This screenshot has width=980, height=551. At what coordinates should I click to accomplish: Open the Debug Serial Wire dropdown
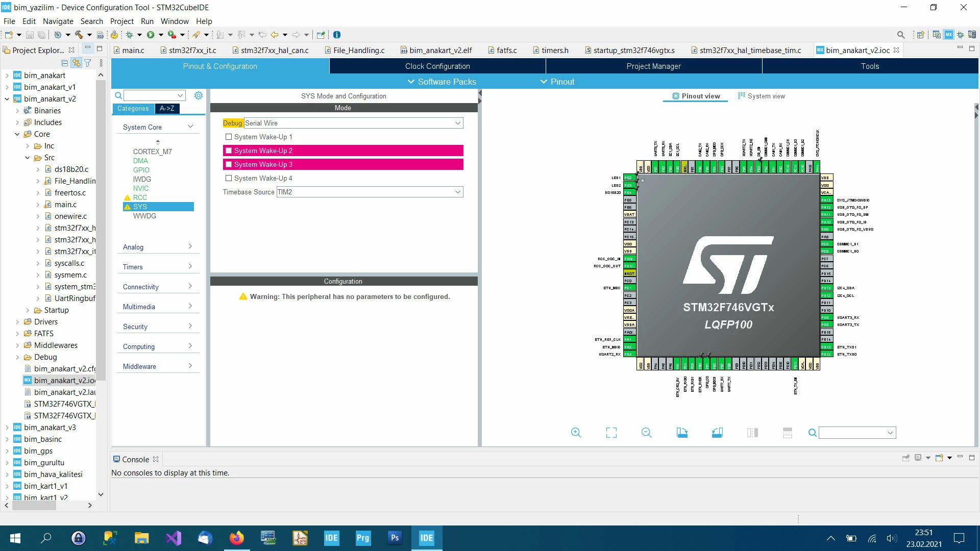[x=353, y=123]
